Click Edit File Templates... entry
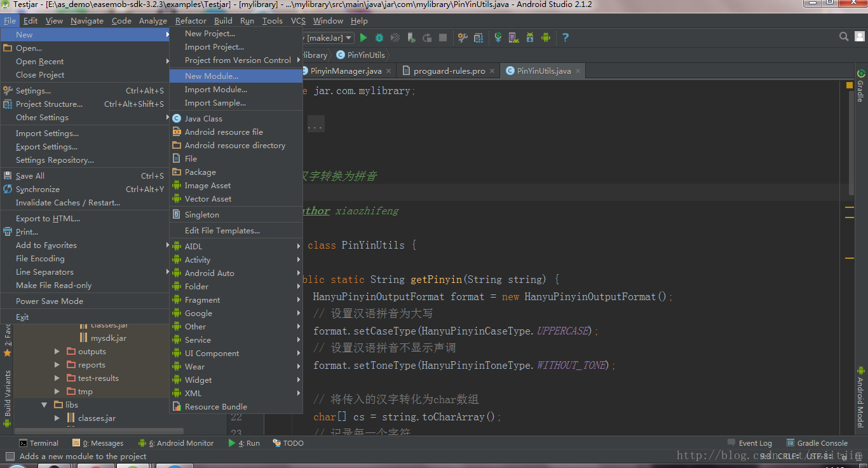Viewport: 868px width, 468px height. coord(236,230)
